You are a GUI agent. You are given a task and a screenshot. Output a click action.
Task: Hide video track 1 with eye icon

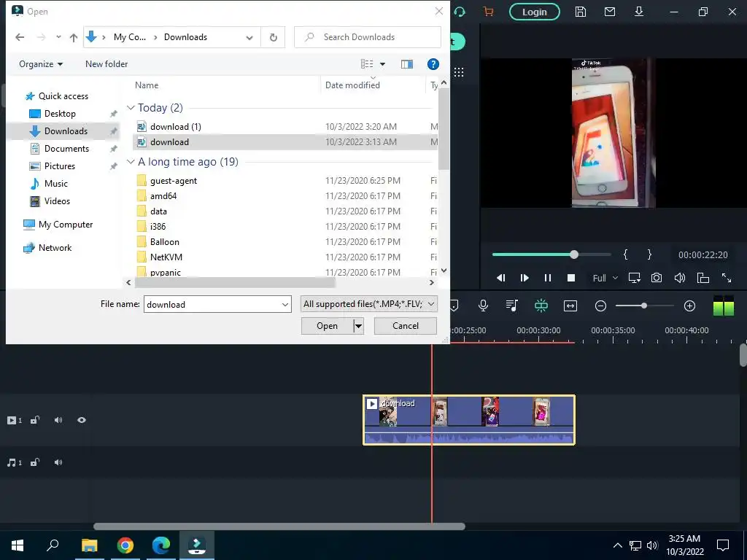tap(82, 420)
